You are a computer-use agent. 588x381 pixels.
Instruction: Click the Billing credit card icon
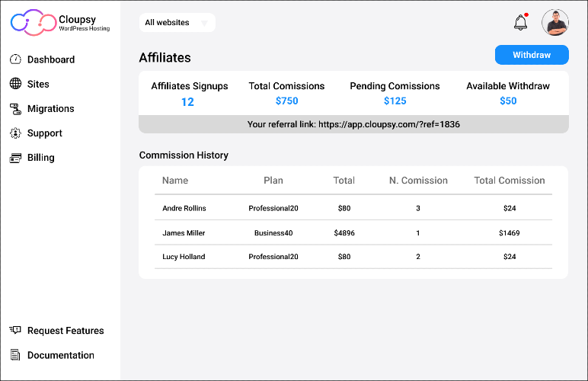click(x=15, y=158)
